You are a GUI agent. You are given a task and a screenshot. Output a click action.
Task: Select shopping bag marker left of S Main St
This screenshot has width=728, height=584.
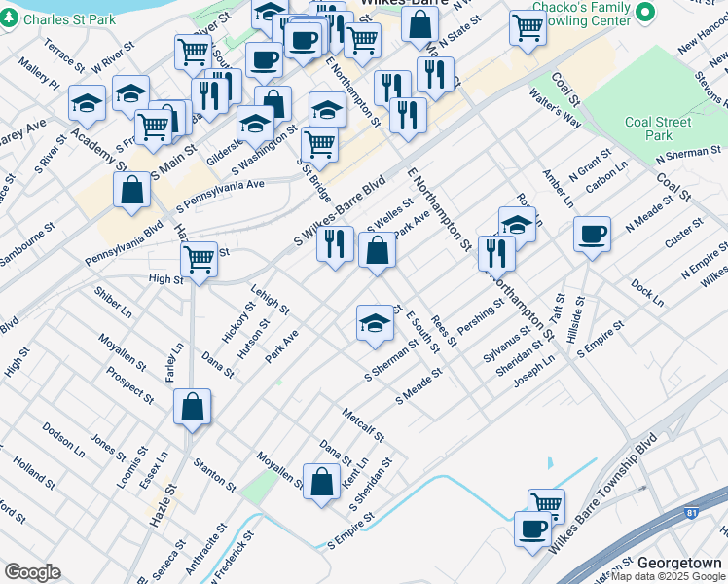(131, 193)
